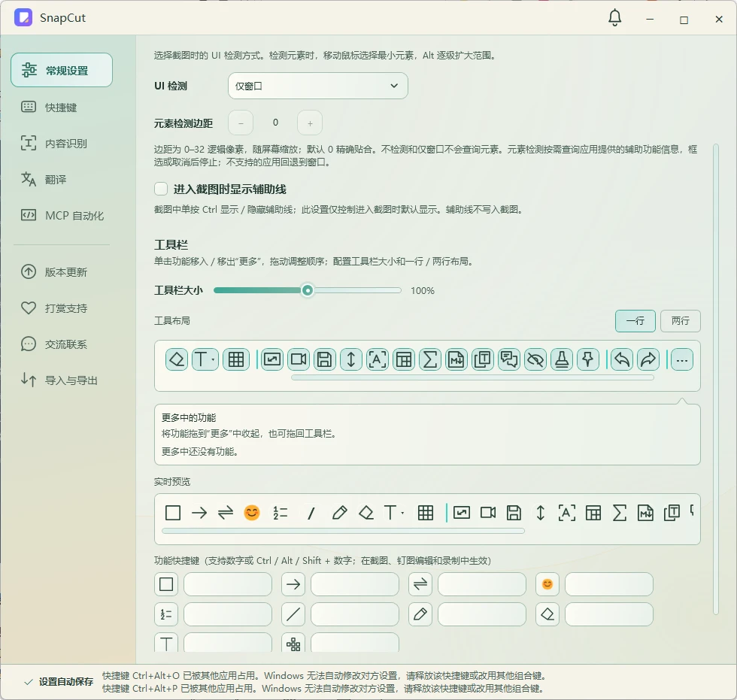
Task: Click the shortcut field beside the arrow icon
Action: (355, 584)
